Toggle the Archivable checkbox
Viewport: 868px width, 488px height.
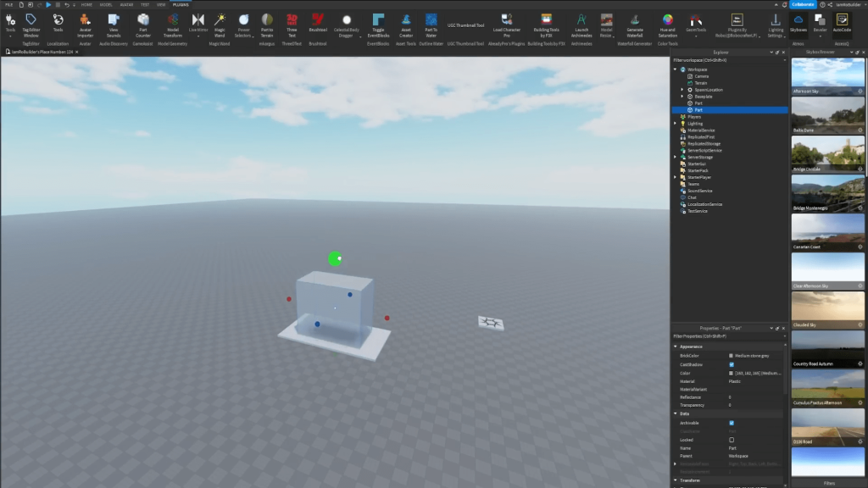[732, 423]
